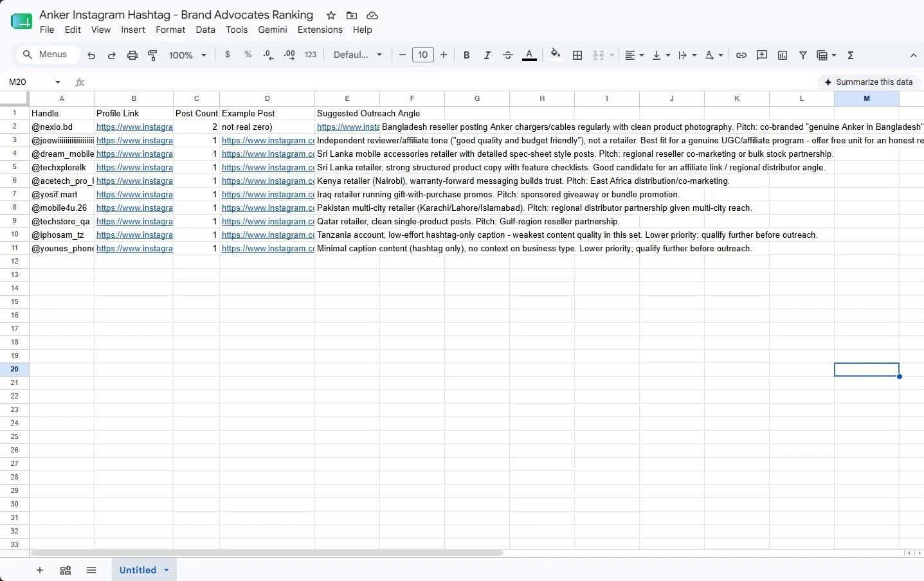
Task: Open horizontal align dropdown
Action: [x=635, y=55]
